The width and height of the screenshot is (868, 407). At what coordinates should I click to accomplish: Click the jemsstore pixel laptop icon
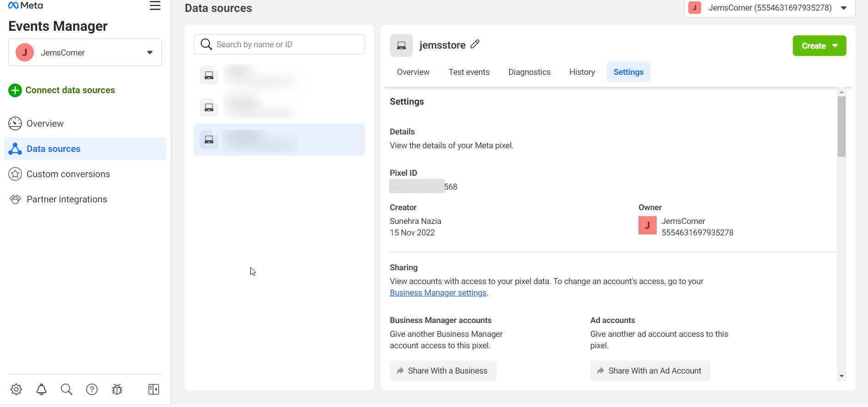point(401,45)
